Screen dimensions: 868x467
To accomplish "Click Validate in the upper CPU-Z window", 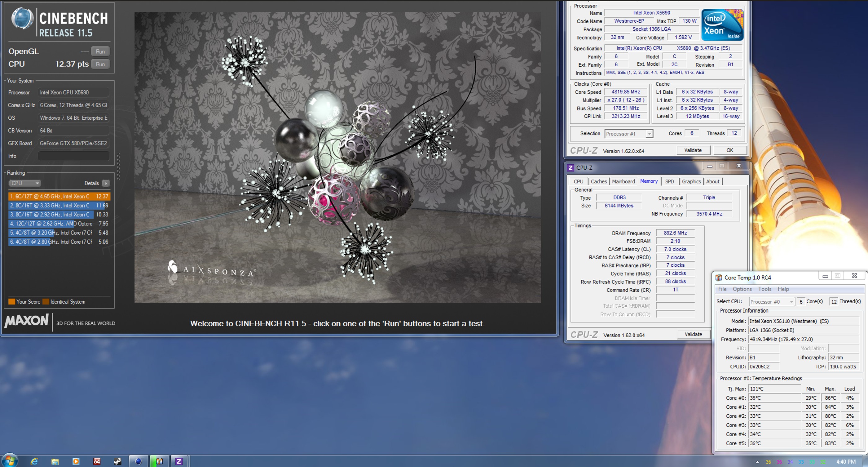I will [x=693, y=150].
